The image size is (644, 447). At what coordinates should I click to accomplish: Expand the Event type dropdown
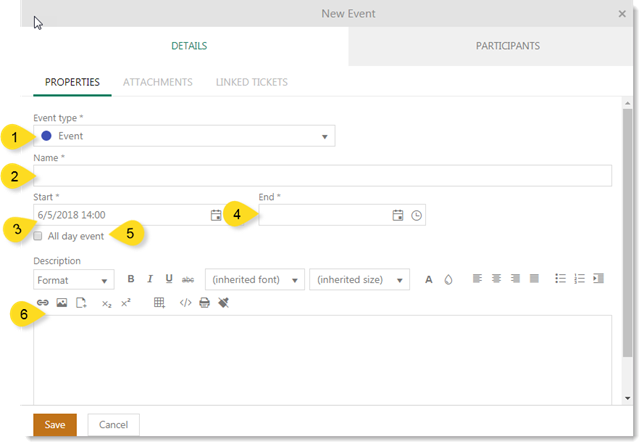pos(184,136)
